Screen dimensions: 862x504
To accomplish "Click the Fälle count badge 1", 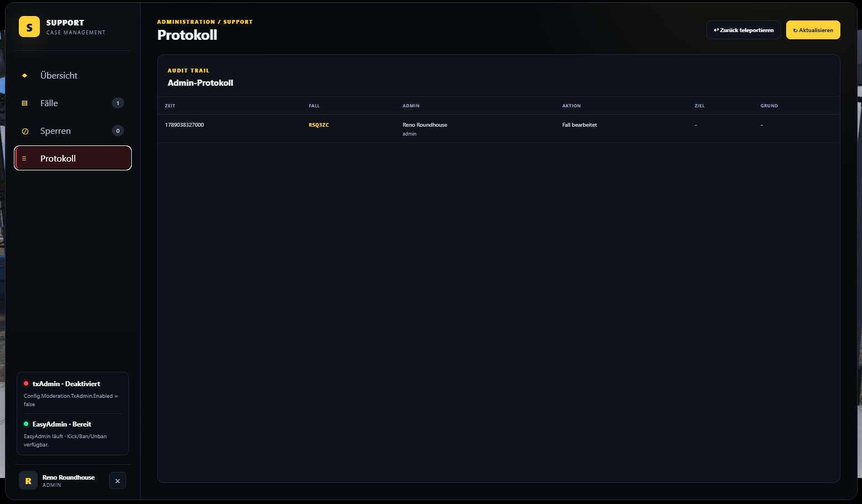I will click(118, 103).
